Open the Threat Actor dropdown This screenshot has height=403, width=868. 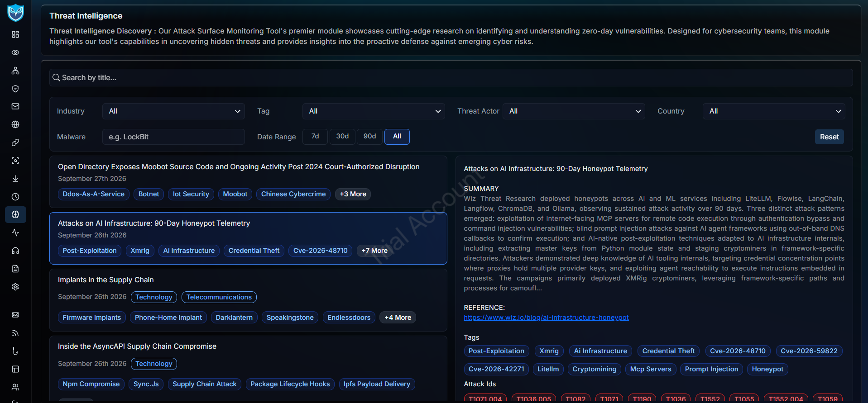tap(574, 111)
